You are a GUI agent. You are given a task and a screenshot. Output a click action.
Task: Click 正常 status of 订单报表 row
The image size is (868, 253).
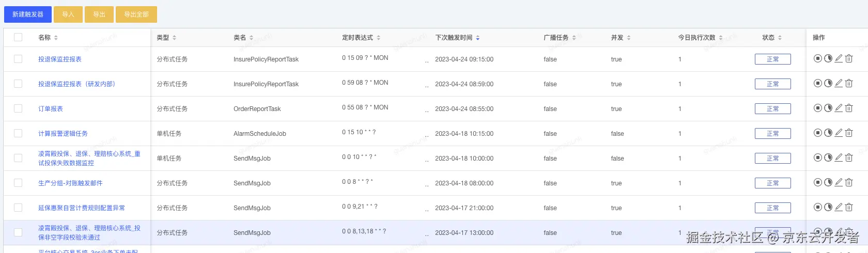point(772,109)
